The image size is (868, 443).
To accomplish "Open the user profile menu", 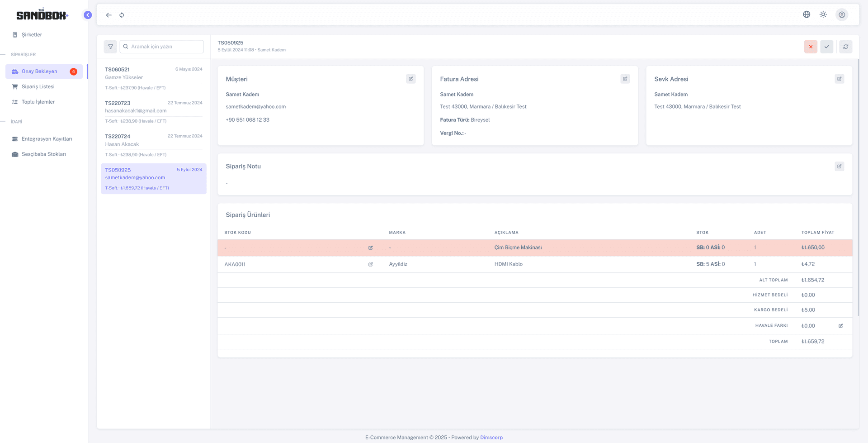I will click(841, 14).
